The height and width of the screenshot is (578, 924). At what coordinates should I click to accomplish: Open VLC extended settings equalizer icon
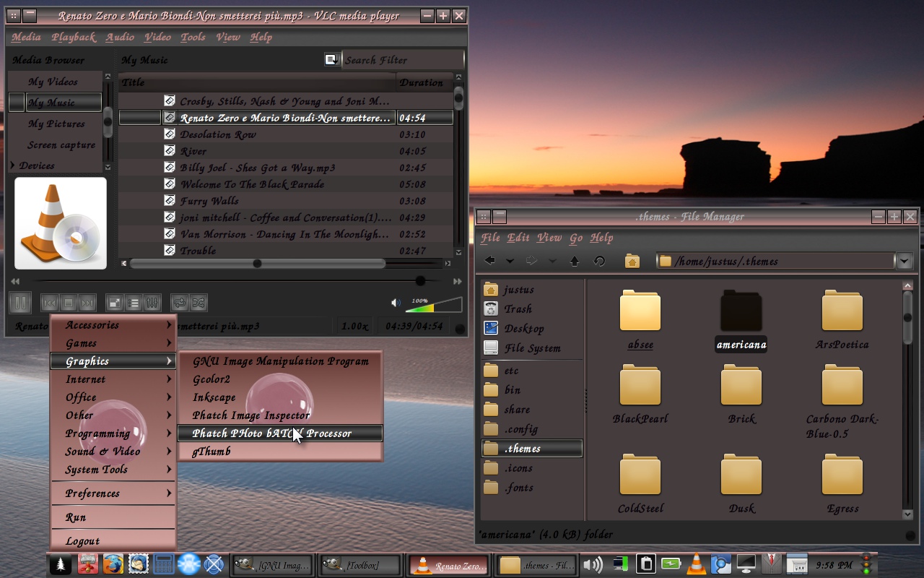pyautogui.click(x=152, y=303)
